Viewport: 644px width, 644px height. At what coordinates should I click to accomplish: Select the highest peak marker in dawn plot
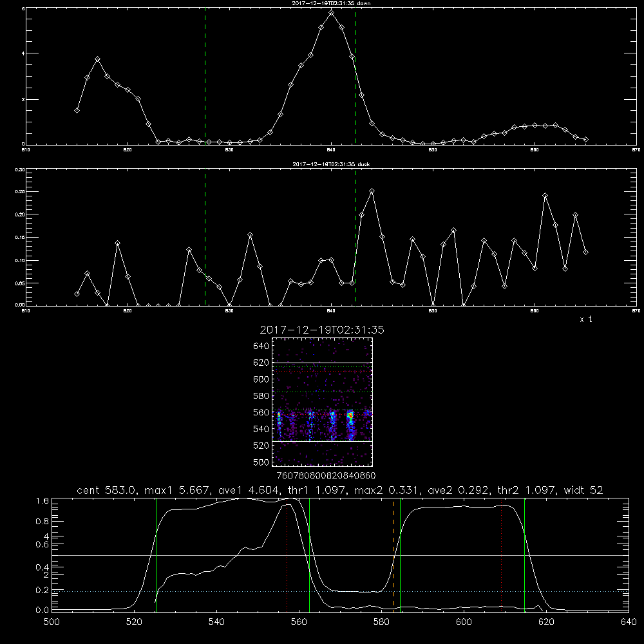(332, 13)
